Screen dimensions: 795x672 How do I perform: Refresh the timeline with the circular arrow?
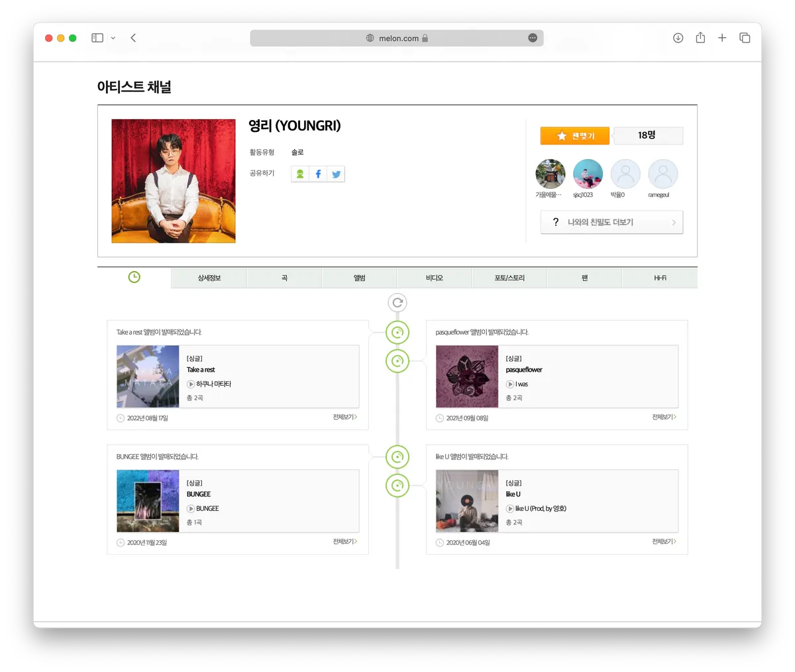point(397,303)
